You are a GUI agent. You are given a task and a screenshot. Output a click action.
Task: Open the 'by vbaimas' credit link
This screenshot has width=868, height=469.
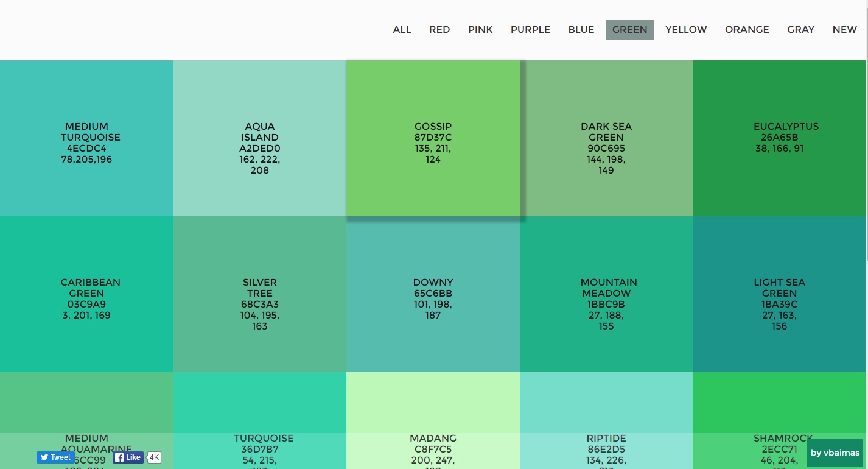[x=835, y=453]
